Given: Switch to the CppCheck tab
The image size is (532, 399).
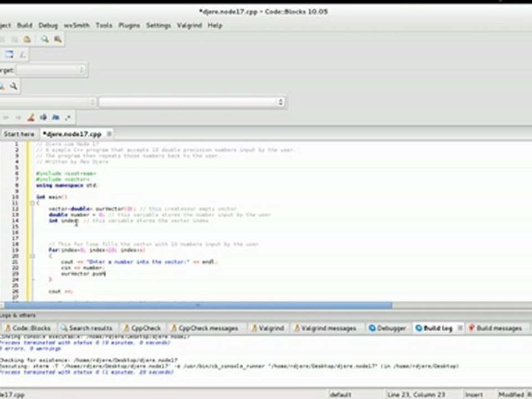Looking at the screenshot, I should click(142, 328).
